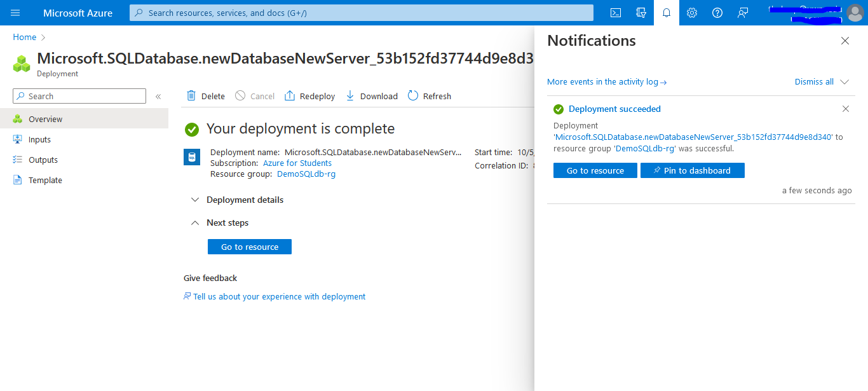Click the Refresh circular arrow icon
This screenshot has height=391, width=868.
(x=413, y=96)
